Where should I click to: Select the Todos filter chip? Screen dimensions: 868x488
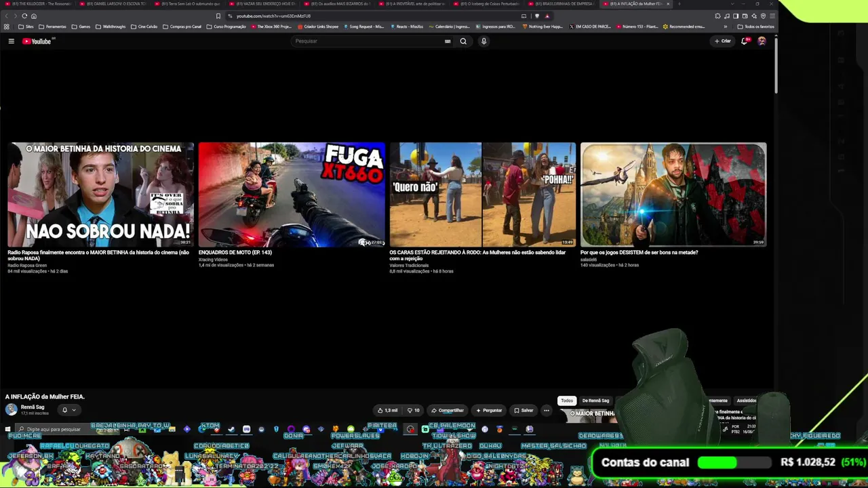(567, 401)
